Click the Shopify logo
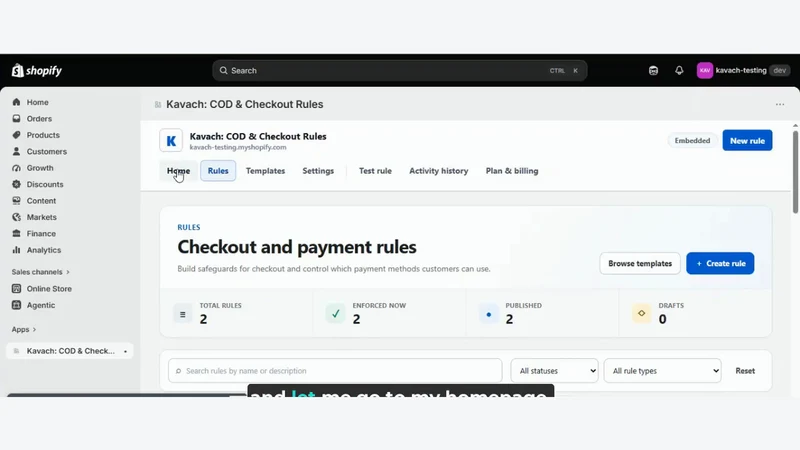The height and width of the screenshot is (450, 800). tap(37, 70)
